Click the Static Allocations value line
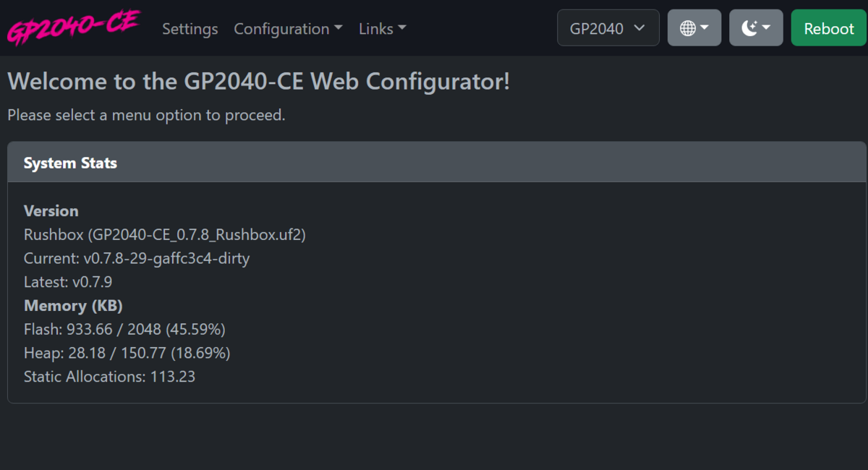This screenshot has height=470, width=868. tap(109, 377)
